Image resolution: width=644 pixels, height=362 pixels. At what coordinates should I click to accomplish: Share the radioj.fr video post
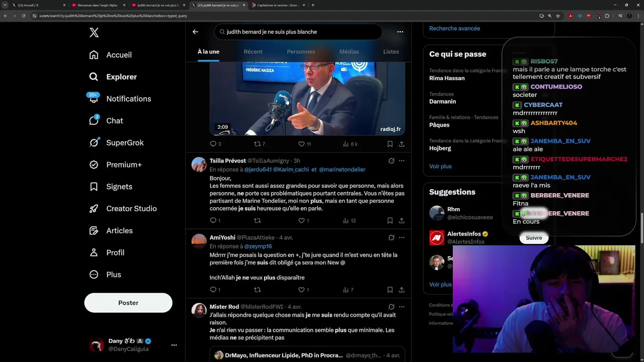point(401,144)
